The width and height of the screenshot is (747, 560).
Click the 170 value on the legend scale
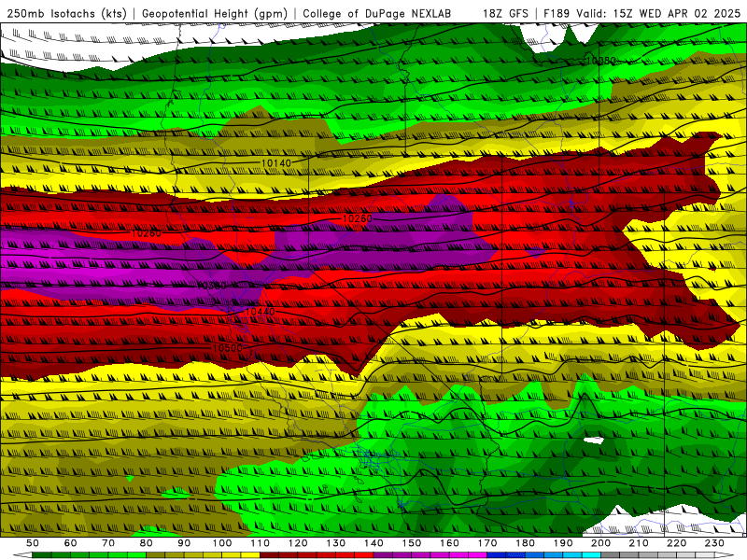tap(487, 543)
